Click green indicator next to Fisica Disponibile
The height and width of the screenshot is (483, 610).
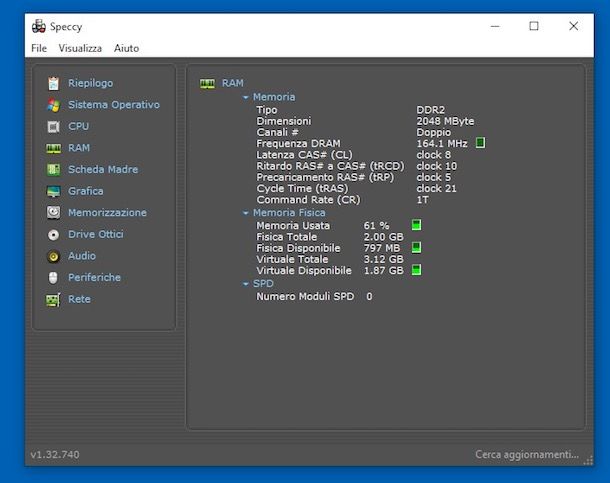click(416, 247)
